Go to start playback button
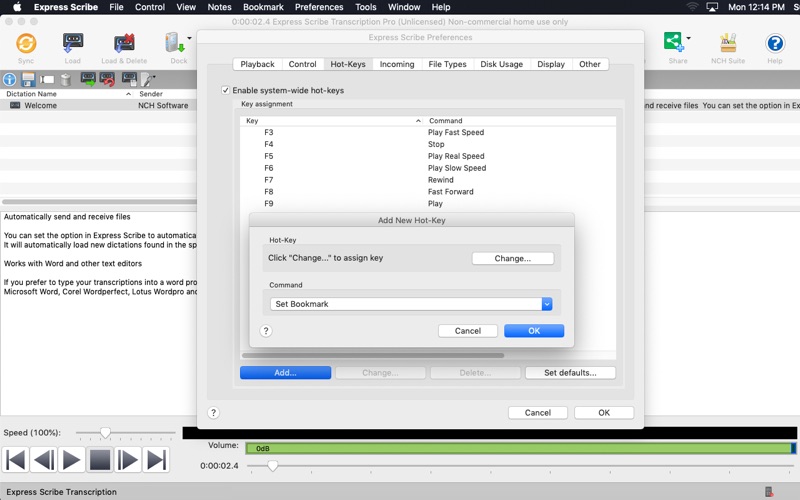This screenshot has height=500, width=800. tap(15, 460)
